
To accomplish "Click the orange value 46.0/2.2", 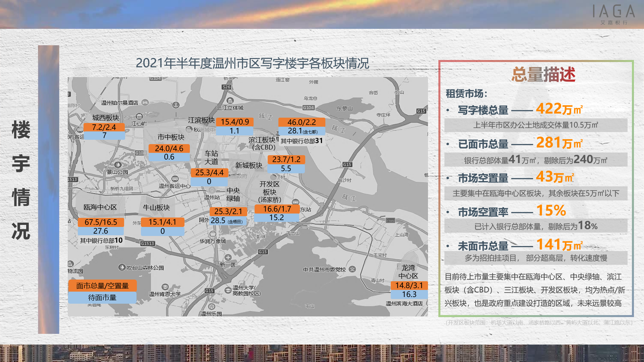I will click(x=302, y=122).
